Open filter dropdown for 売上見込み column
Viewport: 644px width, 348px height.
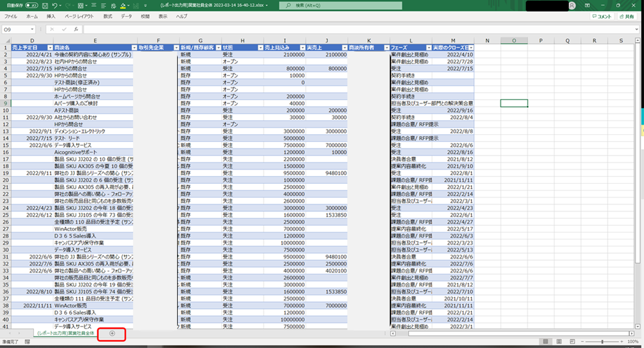coord(303,48)
